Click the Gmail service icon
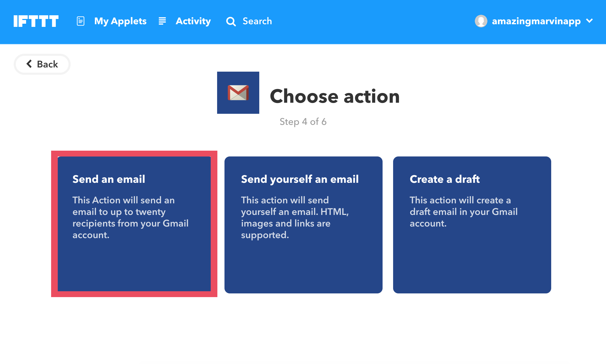The height and width of the screenshot is (364, 606). [x=238, y=93]
